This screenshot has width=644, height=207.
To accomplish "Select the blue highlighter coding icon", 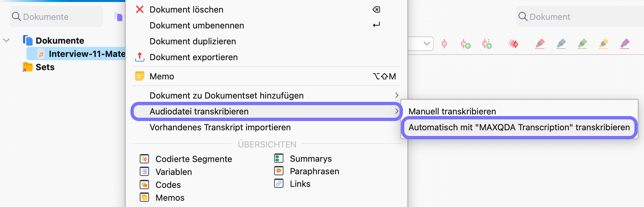I will [561, 44].
